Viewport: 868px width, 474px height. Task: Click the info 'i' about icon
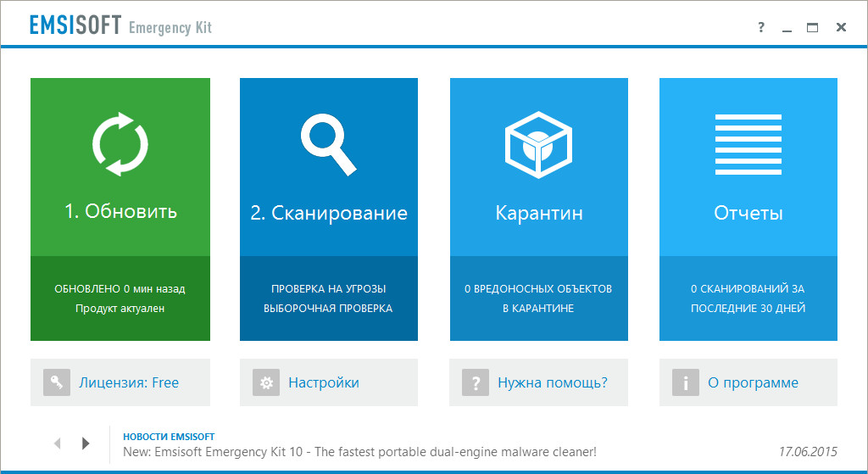(x=685, y=382)
